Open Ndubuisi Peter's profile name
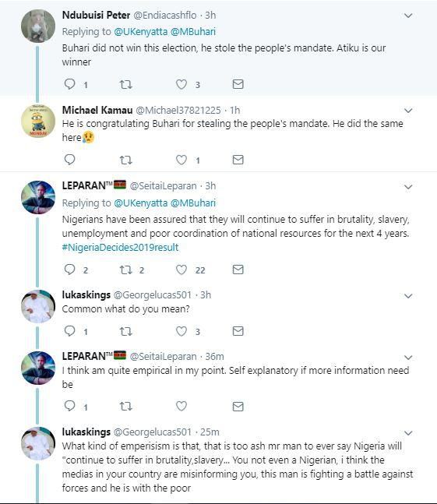 click(96, 15)
